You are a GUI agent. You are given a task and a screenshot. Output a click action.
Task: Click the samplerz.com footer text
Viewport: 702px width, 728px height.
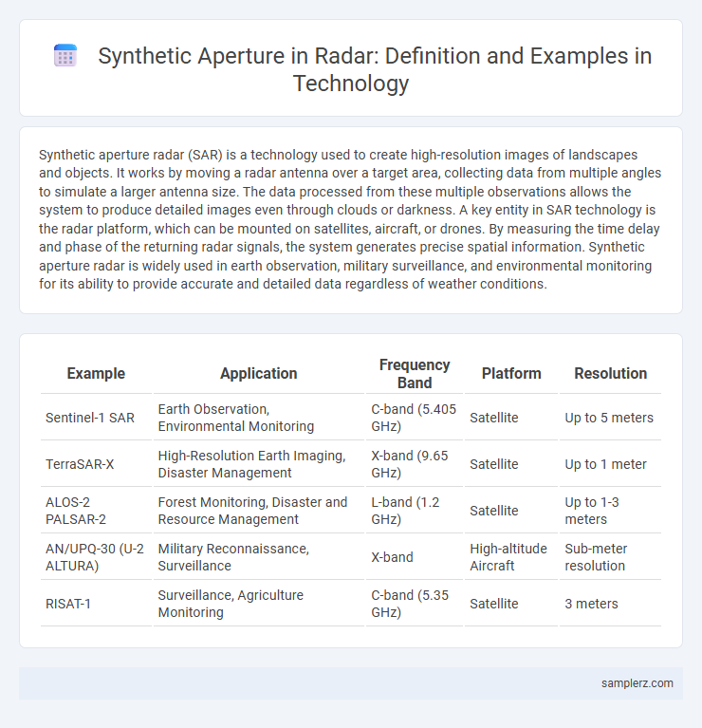point(637,683)
